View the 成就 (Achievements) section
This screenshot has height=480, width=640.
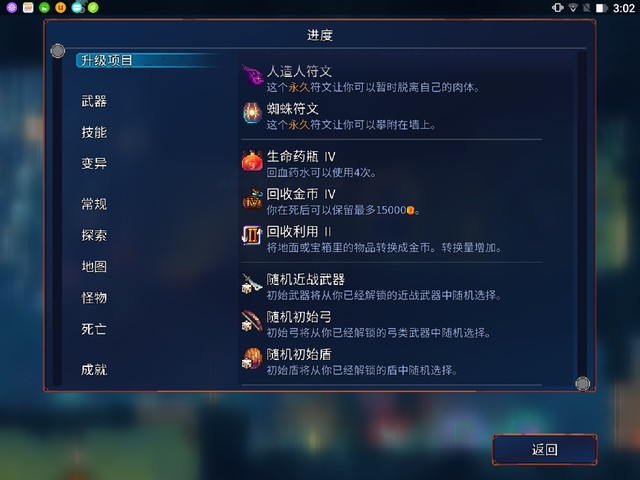tap(94, 369)
